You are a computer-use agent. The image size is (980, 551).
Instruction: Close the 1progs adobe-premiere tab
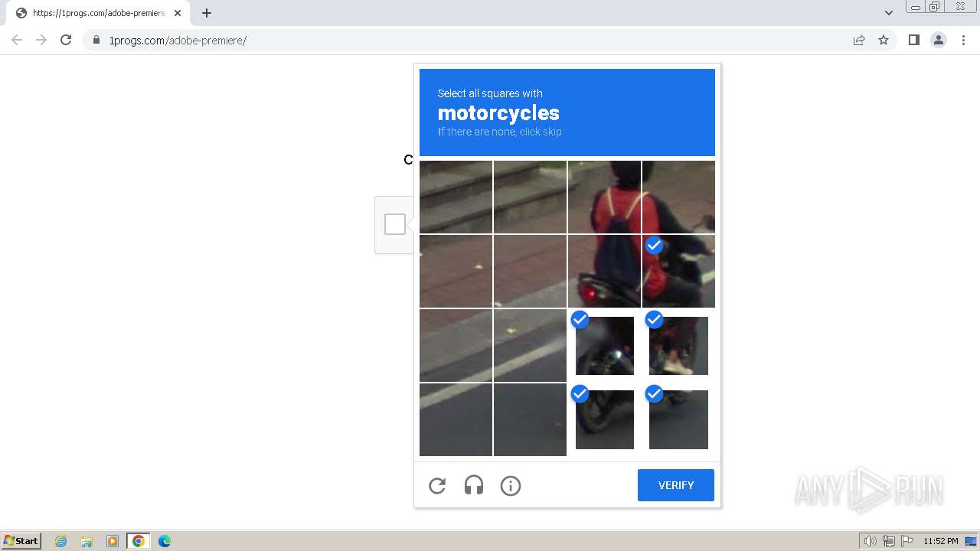point(178,13)
